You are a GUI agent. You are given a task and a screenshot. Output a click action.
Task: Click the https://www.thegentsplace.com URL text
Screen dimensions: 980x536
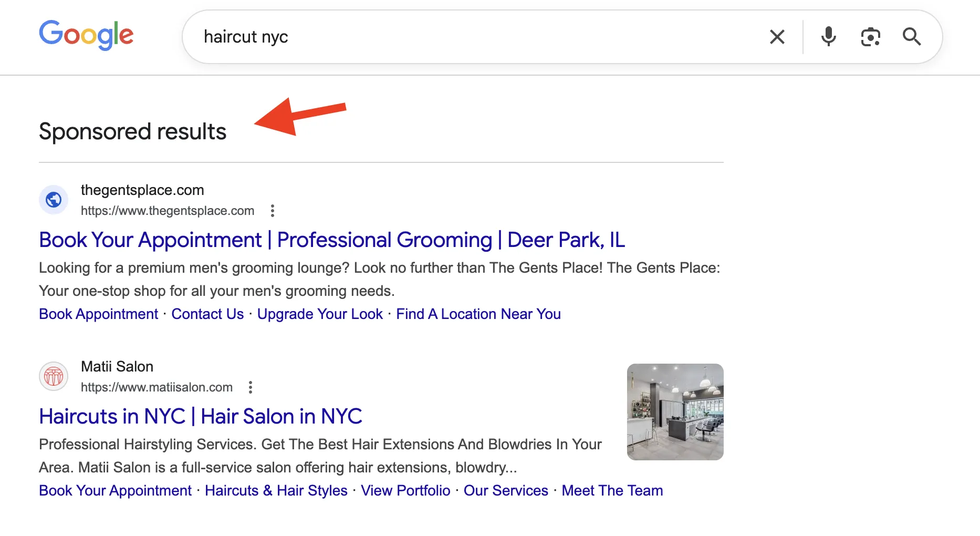click(x=168, y=211)
